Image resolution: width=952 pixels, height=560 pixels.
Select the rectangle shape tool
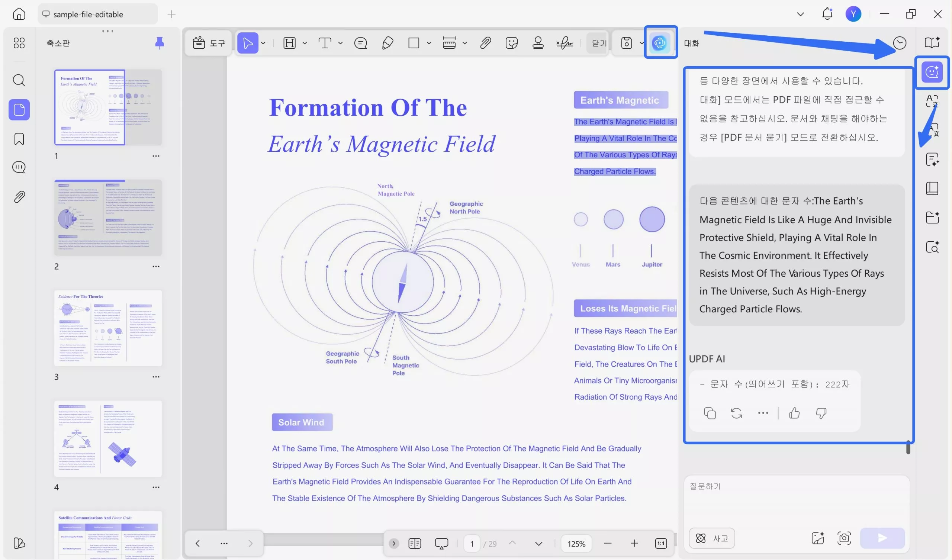(x=414, y=43)
